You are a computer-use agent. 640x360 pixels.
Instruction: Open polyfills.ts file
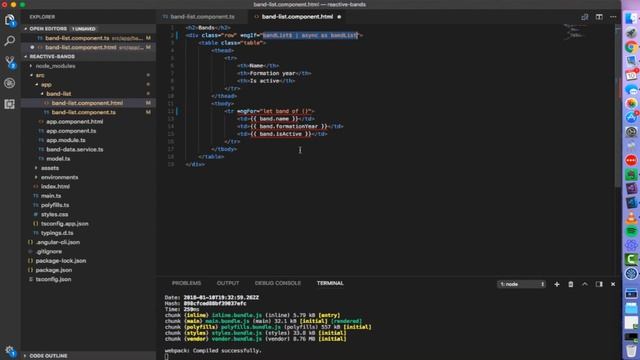89,205
